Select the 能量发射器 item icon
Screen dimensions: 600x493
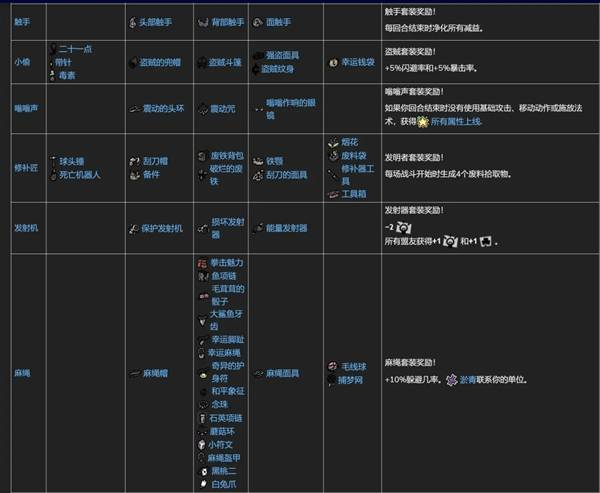(258, 229)
